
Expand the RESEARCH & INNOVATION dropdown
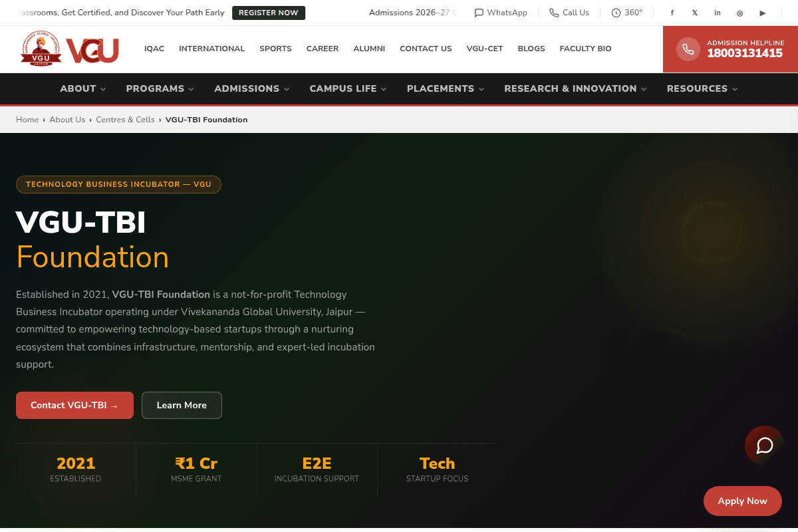tap(575, 88)
